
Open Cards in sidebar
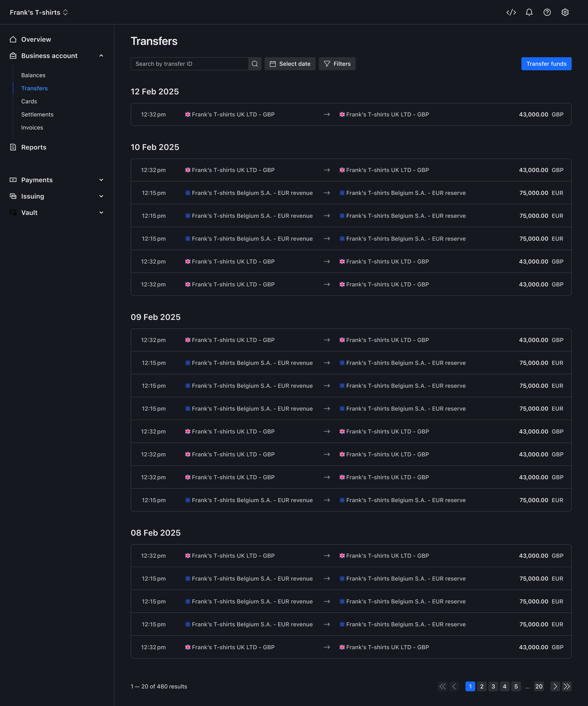pyautogui.click(x=29, y=102)
